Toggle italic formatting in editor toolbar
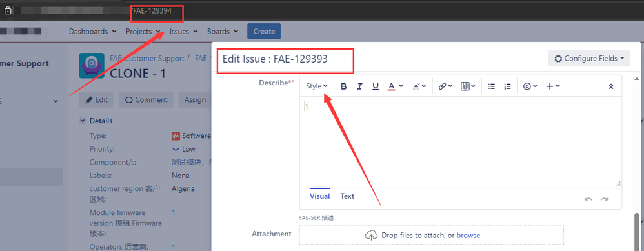Viewport: 644px width, 251px height. click(x=359, y=86)
